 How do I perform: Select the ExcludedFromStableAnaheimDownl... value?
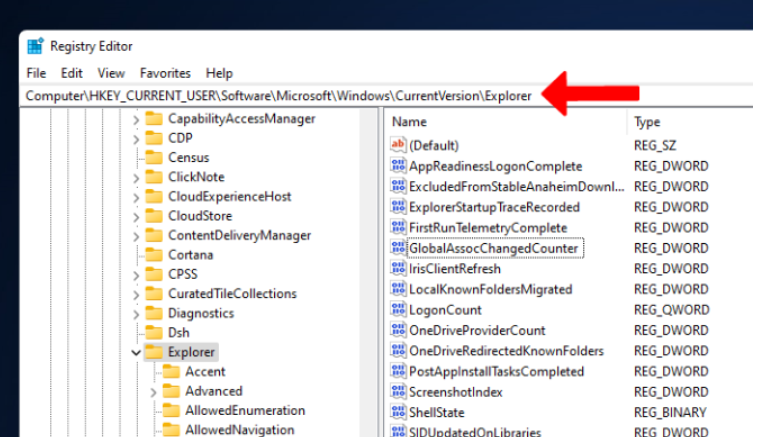[x=517, y=187]
